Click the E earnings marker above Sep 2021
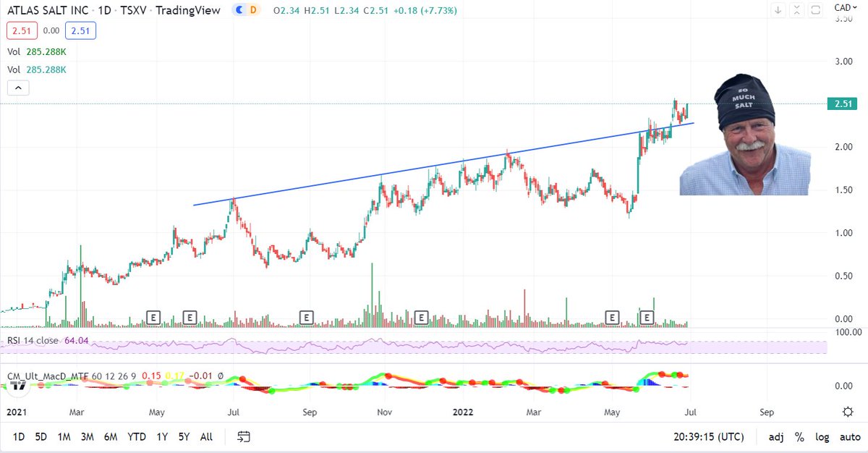This screenshot has height=453, width=868. click(306, 316)
